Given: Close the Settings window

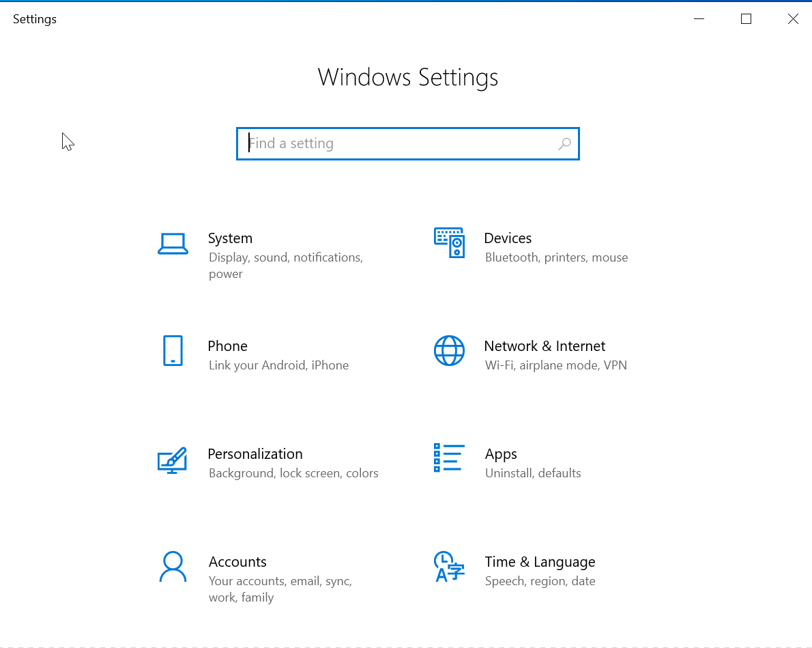Looking at the screenshot, I should tap(793, 19).
